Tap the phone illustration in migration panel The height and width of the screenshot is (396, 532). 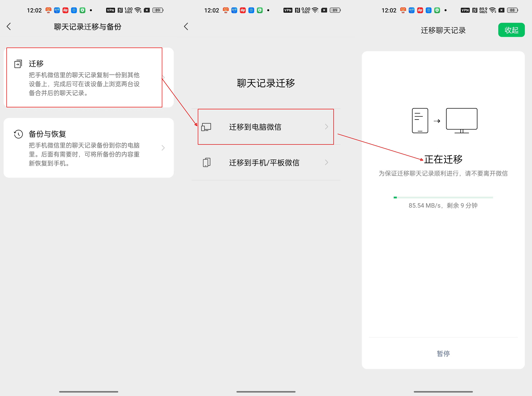420,121
